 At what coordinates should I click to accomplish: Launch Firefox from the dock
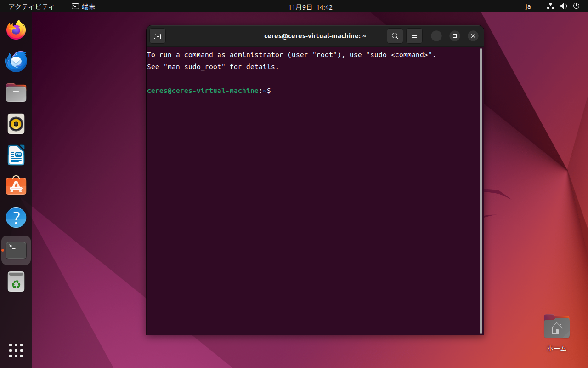pos(16,30)
